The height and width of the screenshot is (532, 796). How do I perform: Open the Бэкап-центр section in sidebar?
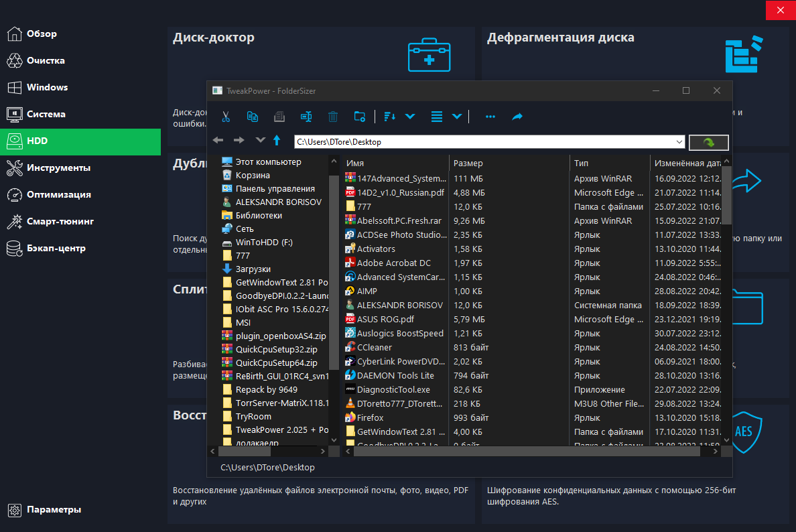[80, 249]
